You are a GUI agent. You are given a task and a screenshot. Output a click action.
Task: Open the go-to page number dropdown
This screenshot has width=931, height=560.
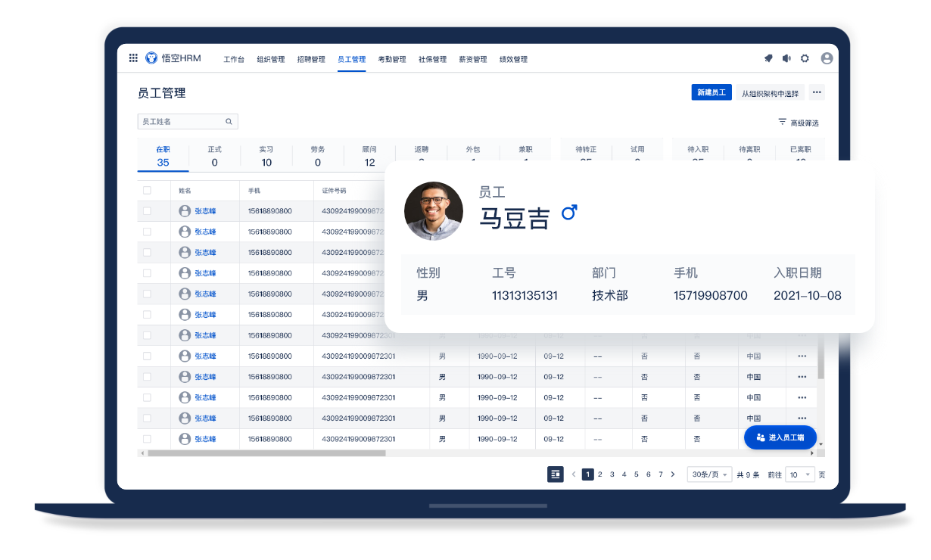[800, 474]
